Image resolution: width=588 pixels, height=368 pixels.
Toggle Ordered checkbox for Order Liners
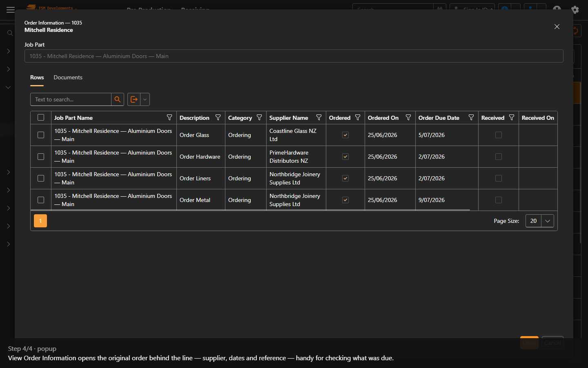pyautogui.click(x=345, y=178)
